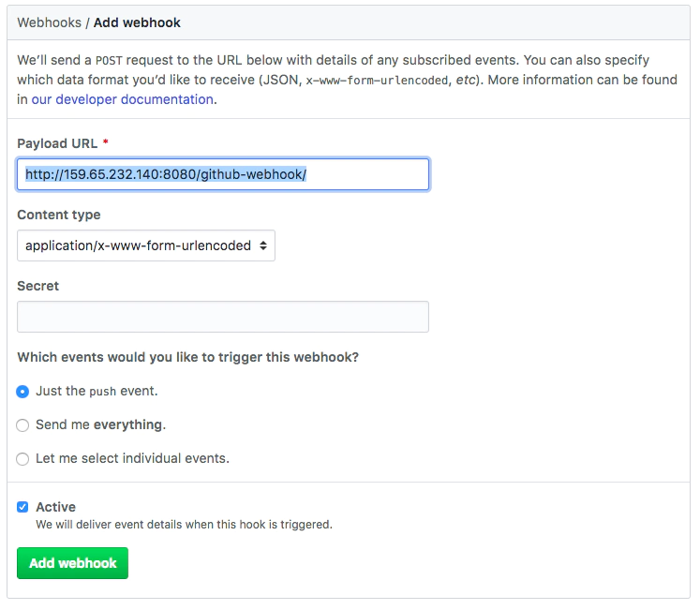Open the Content type dropdown
This screenshot has width=700, height=610.
click(x=146, y=245)
